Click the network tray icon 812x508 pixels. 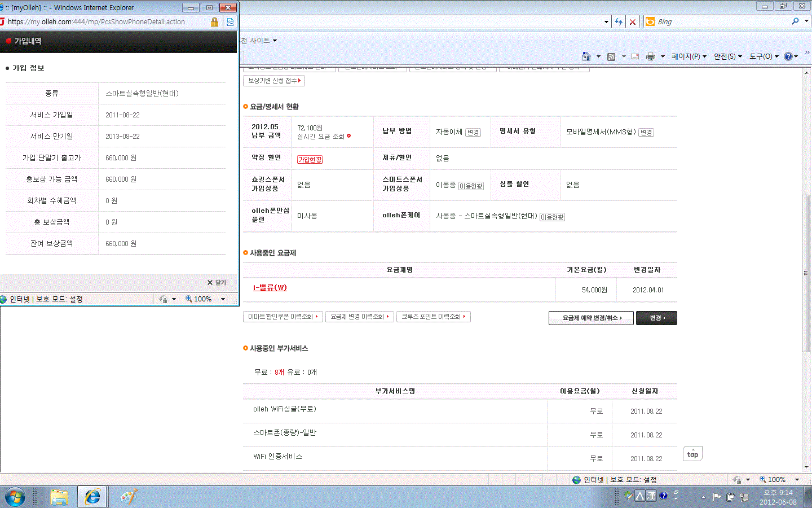(744, 497)
